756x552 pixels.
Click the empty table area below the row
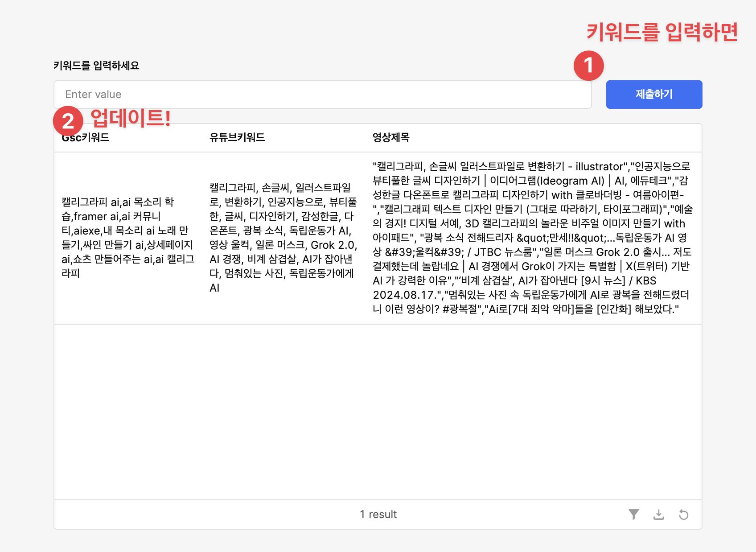[378, 411]
